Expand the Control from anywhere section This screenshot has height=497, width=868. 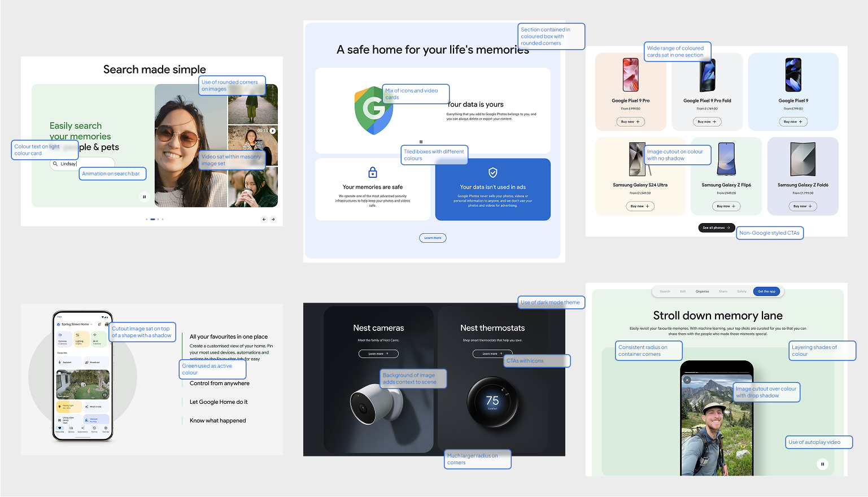click(x=220, y=383)
